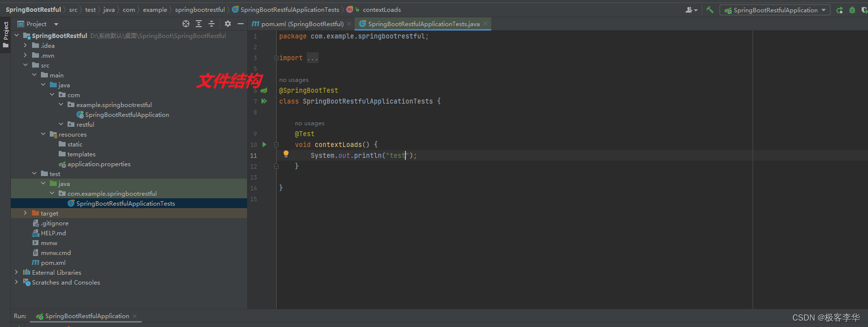The height and width of the screenshot is (327, 868).
Task: Collapse the main folder
Action: click(x=34, y=75)
